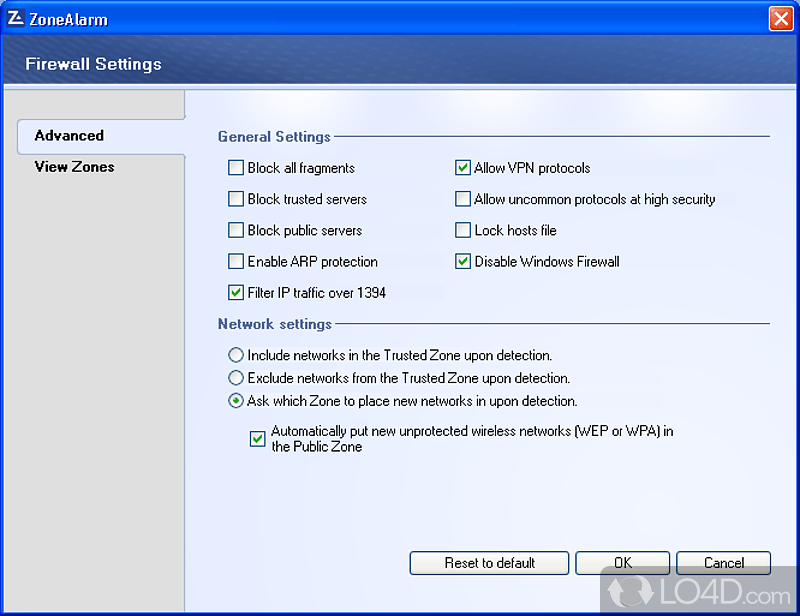Confirm settings with the OK button

pos(622,563)
